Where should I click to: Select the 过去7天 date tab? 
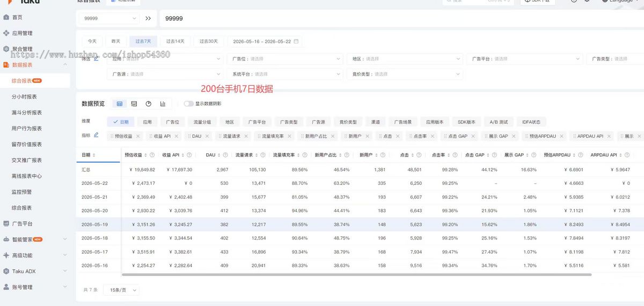[143, 41]
